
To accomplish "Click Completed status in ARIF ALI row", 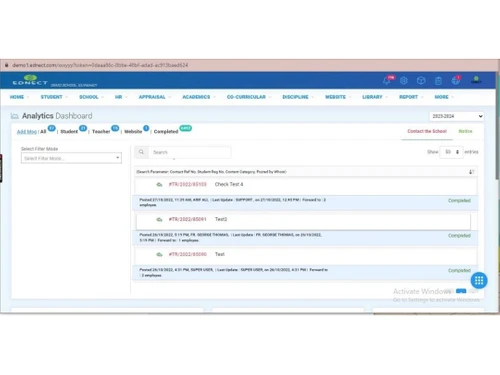I will (x=459, y=201).
